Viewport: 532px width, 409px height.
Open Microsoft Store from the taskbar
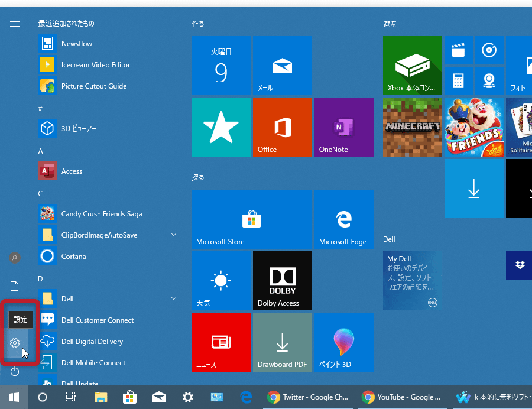tap(129, 397)
